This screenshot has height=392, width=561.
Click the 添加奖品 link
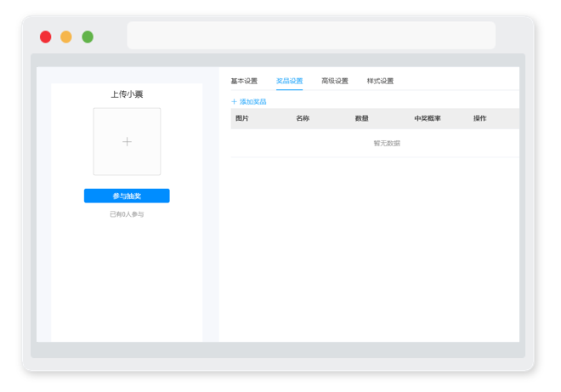click(249, 102)
